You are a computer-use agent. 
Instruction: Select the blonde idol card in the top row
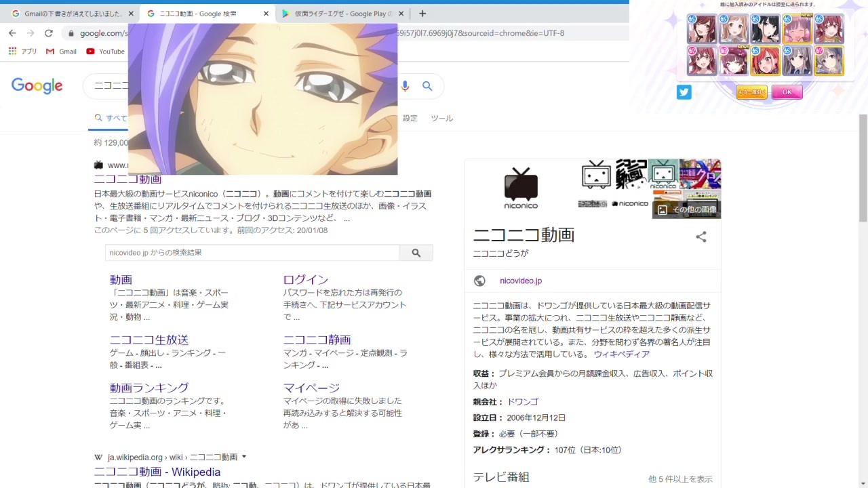(x=734, y=29)
